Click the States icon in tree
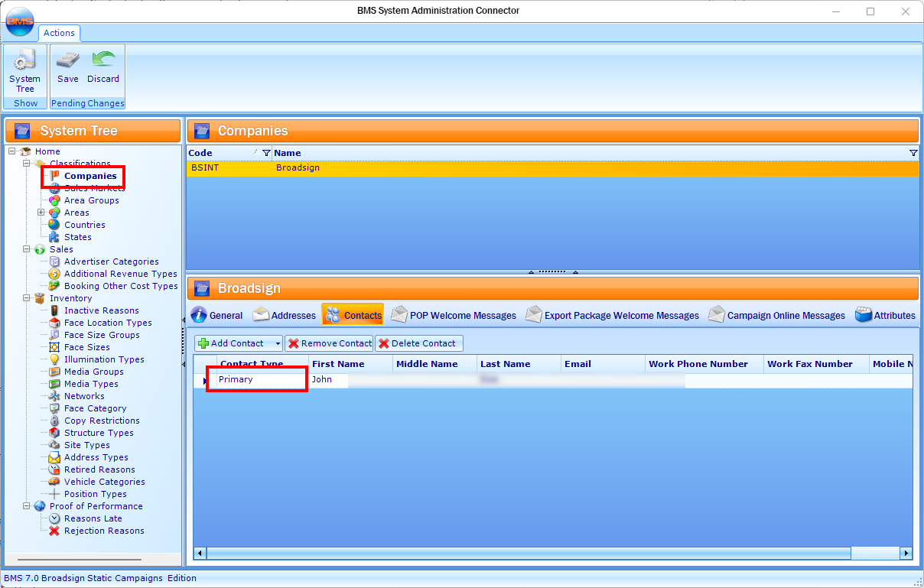This screenshot has width=924, height=588. click(x=54, y=237)
